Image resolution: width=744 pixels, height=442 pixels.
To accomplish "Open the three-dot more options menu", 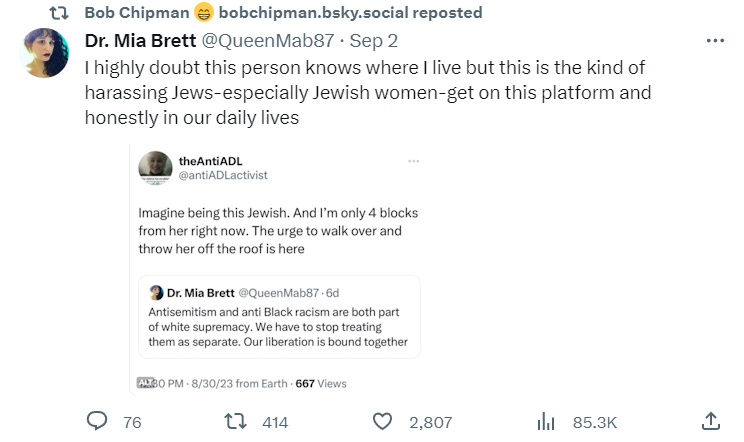I will 715,41.
